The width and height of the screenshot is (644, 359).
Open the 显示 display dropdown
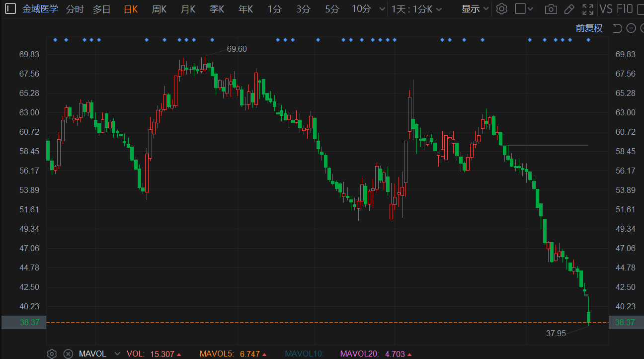click(475, 9)
